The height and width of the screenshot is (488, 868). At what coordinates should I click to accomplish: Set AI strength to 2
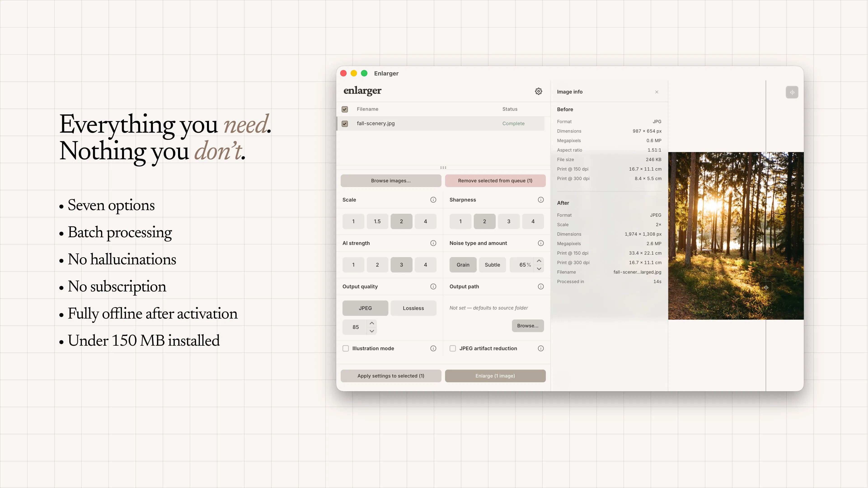tap(377, 265)
